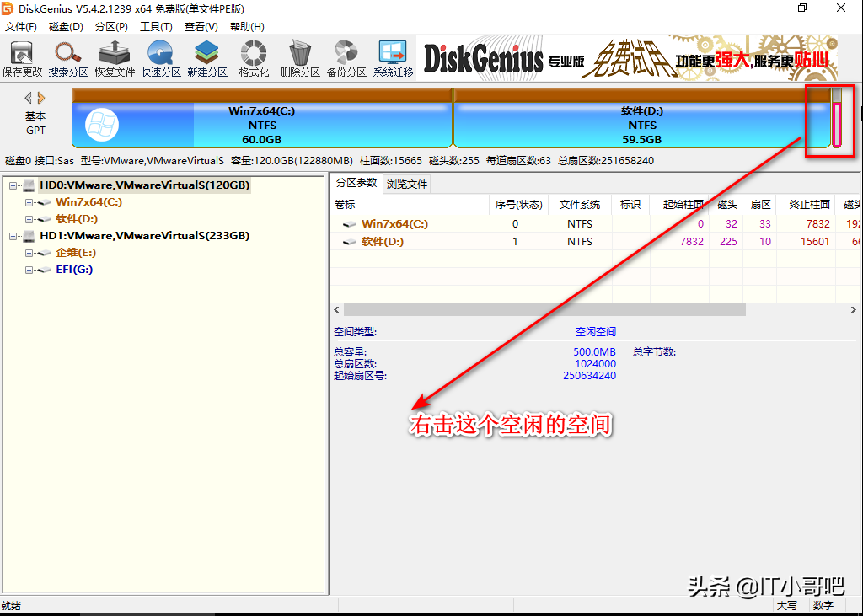Launch the System Migration (系统迁移) tool

pyautogui.click(x=393, y=58)
